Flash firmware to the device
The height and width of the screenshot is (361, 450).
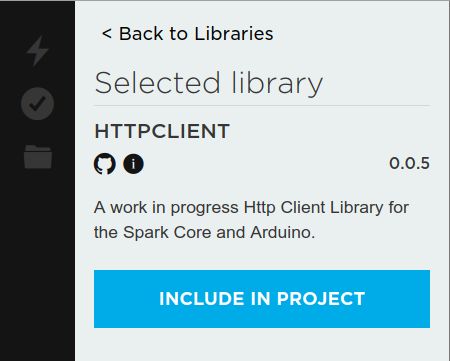[37, 51]
